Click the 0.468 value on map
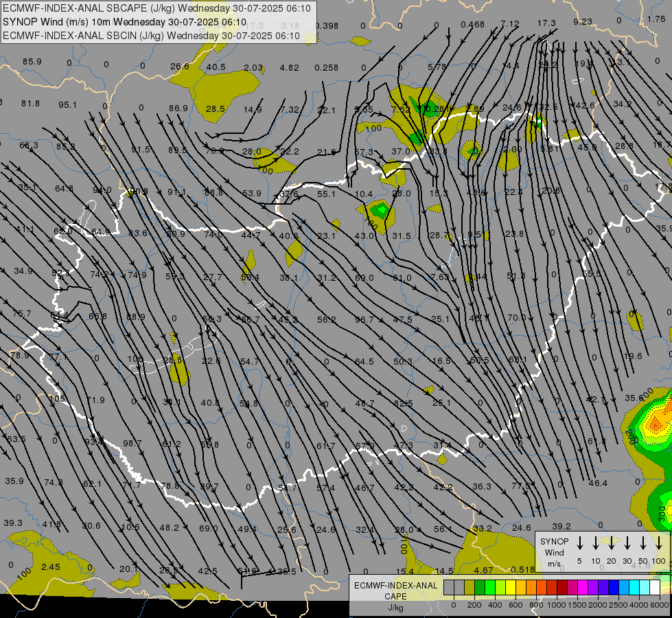 (473, 25)
